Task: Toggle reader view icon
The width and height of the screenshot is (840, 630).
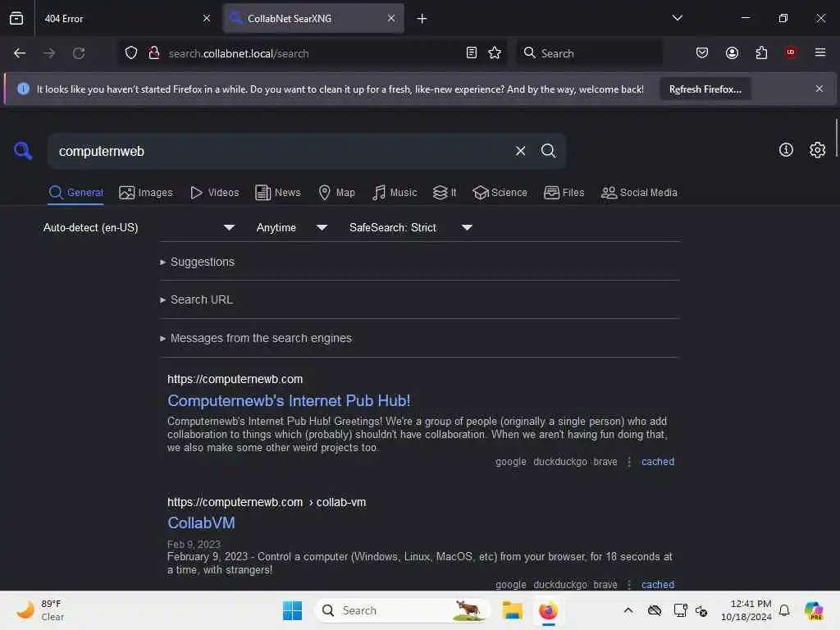Action: 472,53
